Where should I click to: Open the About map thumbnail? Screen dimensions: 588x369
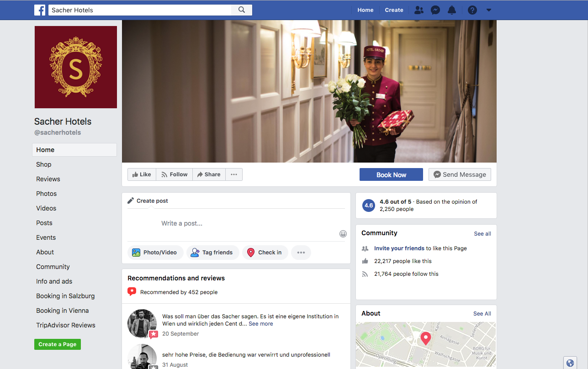426,345
